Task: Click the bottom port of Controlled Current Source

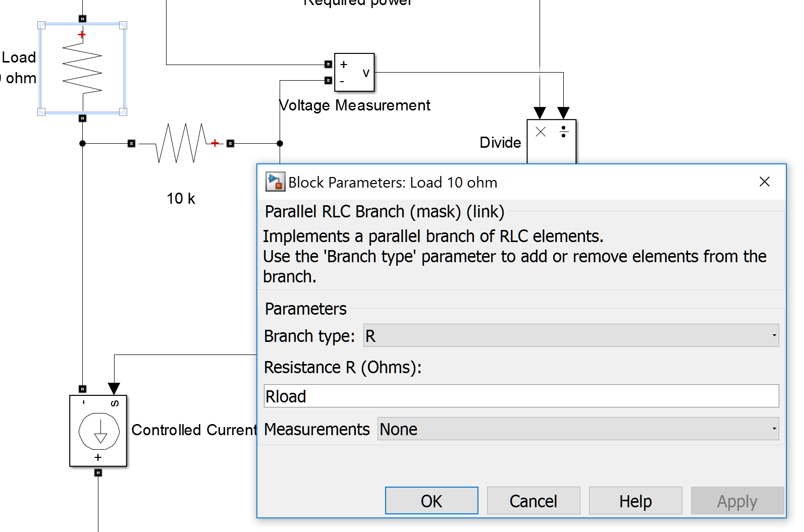Action: coord(98,473)
